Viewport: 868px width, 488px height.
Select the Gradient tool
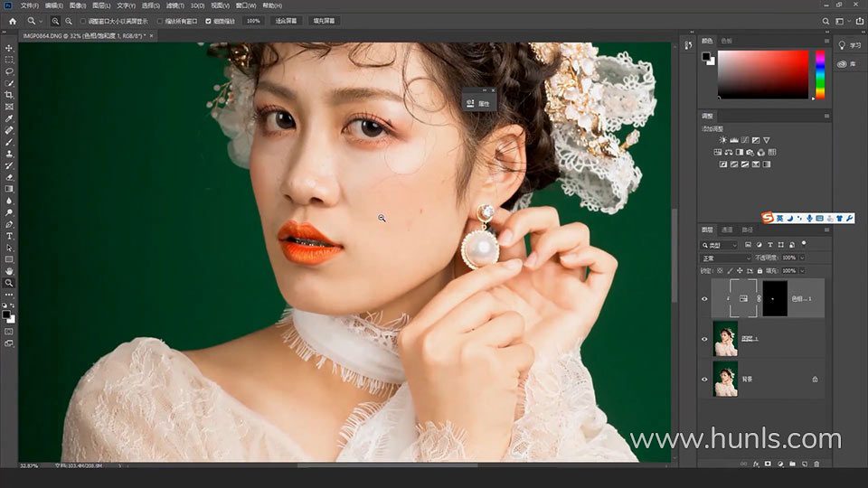[x=9, y=189]
